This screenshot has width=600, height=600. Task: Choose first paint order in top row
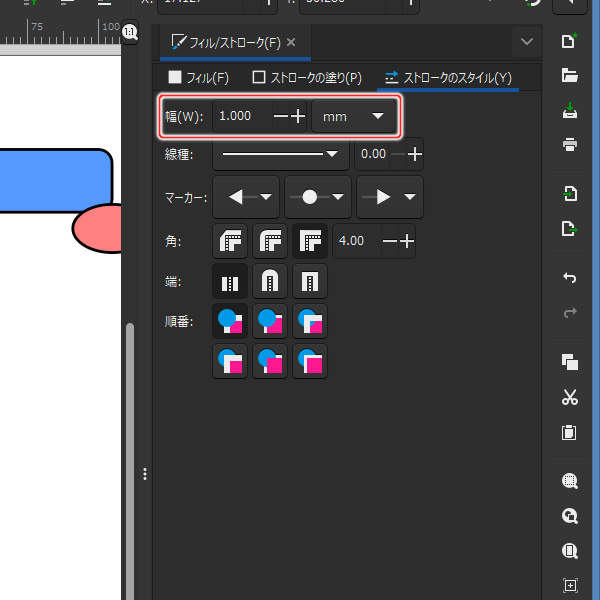point(230,321)
